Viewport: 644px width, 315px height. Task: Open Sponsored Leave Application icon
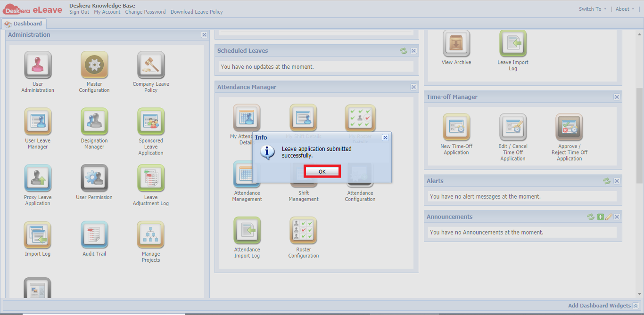(x=151, y=121)
